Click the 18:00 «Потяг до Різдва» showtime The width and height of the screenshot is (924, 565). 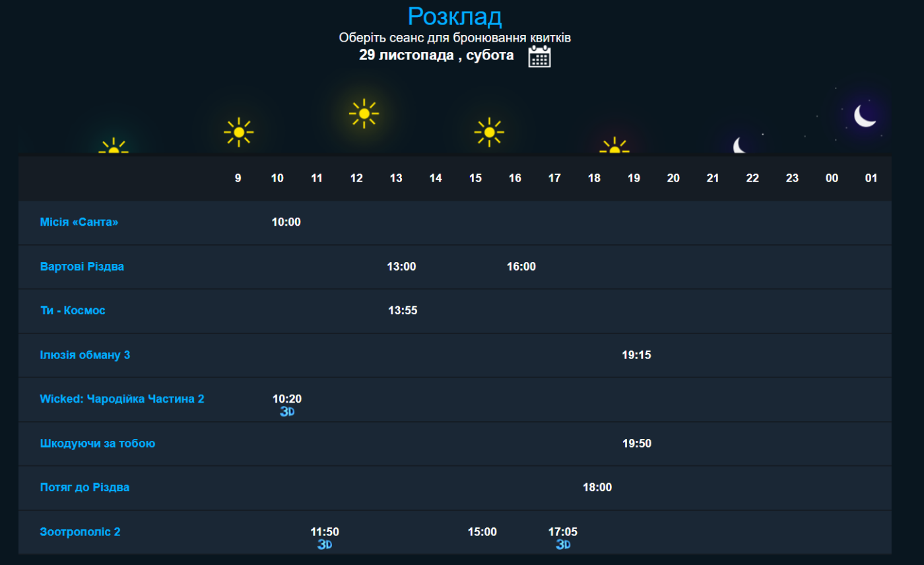click(x=597, y=488)
